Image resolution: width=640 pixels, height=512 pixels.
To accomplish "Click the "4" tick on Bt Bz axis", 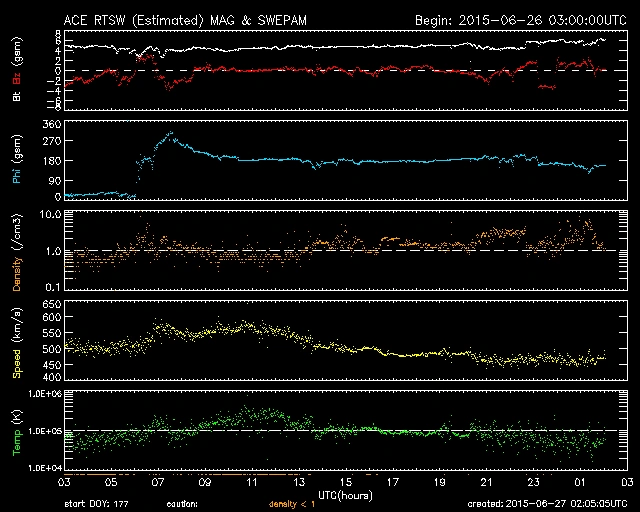I will tap(58, 51).
